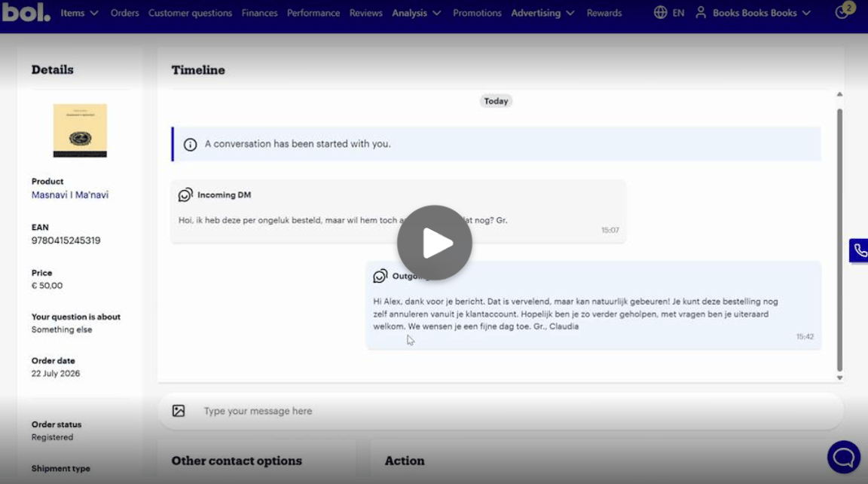Viewport: 868px width, 484px height.
Task: Open the Masnavi I Ma'navi product link
Action: coord(70,195)
